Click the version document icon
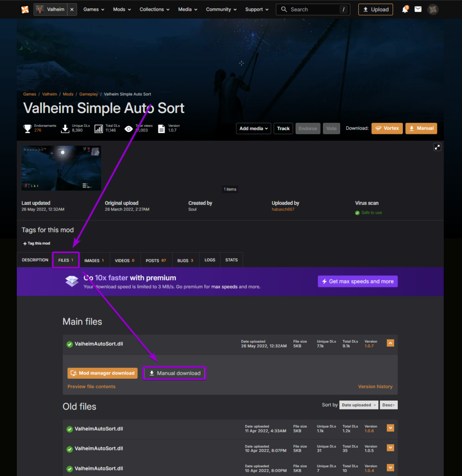Screen dimensions: 462x476 point(161,129)
